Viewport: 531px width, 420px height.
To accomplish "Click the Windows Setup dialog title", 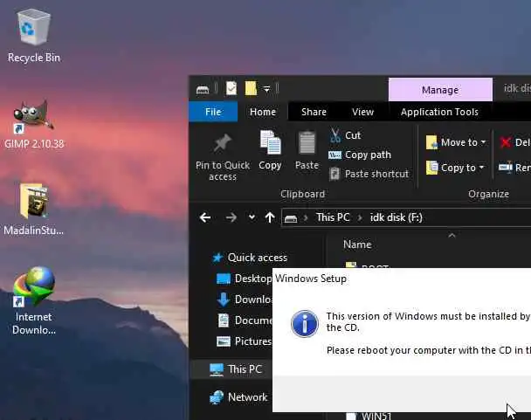I will [x=311, y=279].
